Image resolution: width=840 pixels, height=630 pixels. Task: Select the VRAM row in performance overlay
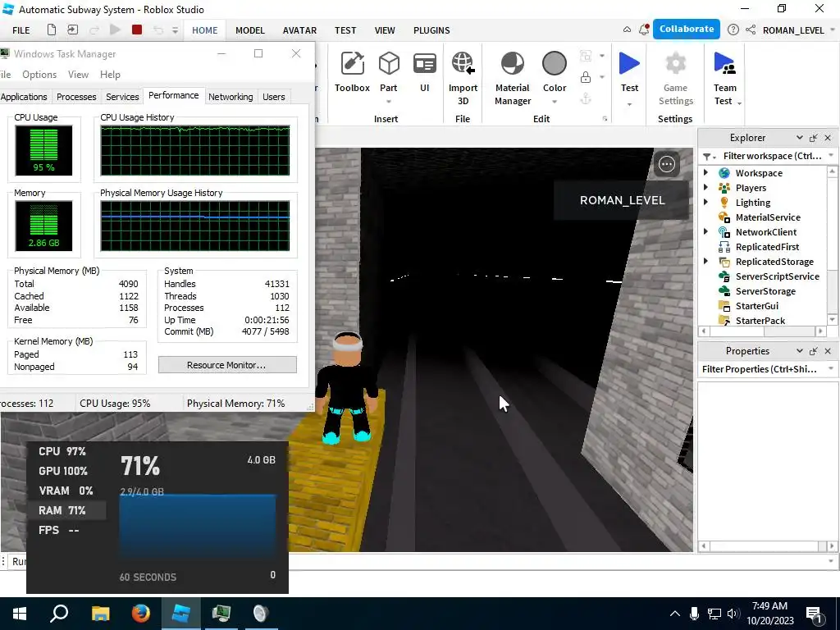(x=66, y=491)
